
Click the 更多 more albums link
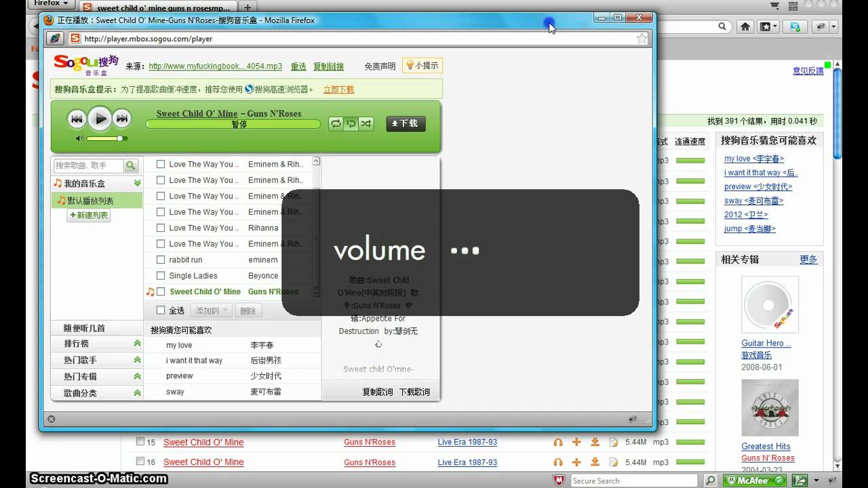pos(808,260)
